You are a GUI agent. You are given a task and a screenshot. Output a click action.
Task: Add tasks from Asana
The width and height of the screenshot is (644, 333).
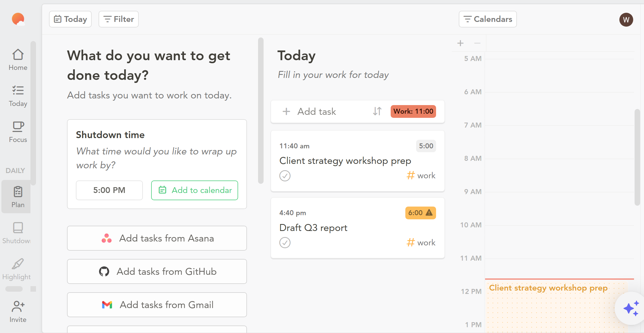[x=157, y=238]
